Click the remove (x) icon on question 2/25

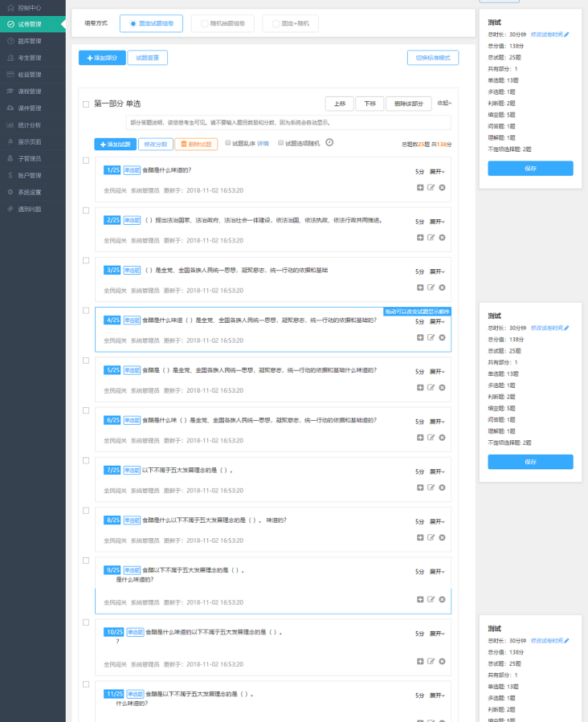pyautogui.click(x=442, y=237)
